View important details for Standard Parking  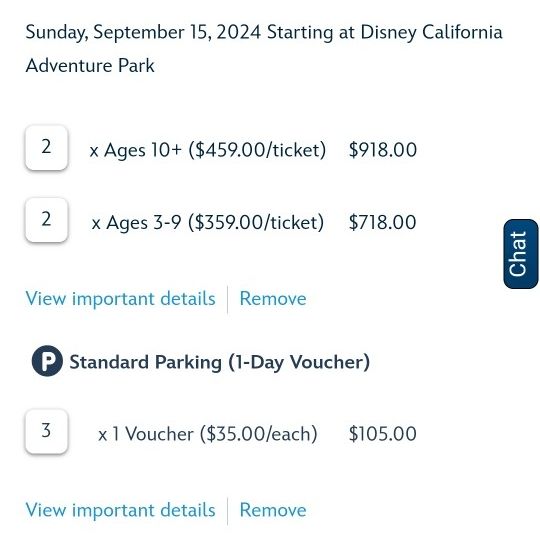pos(121,510)
